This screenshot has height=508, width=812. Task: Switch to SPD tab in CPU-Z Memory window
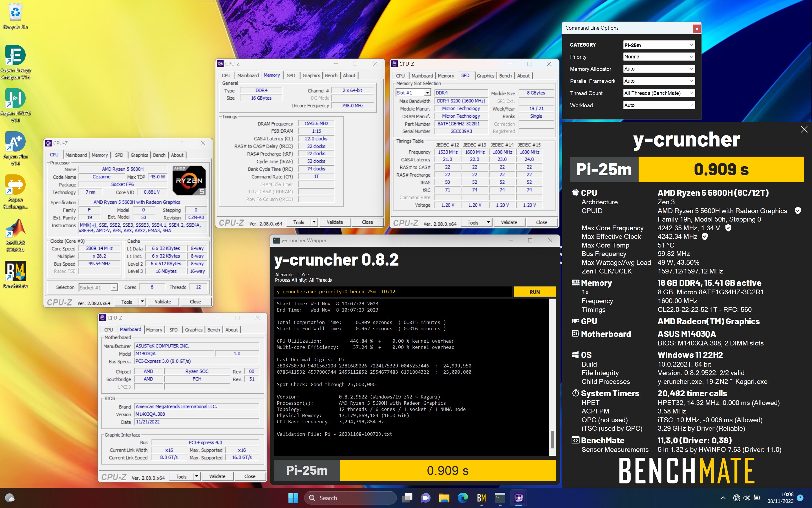click(x=291, y=76)
